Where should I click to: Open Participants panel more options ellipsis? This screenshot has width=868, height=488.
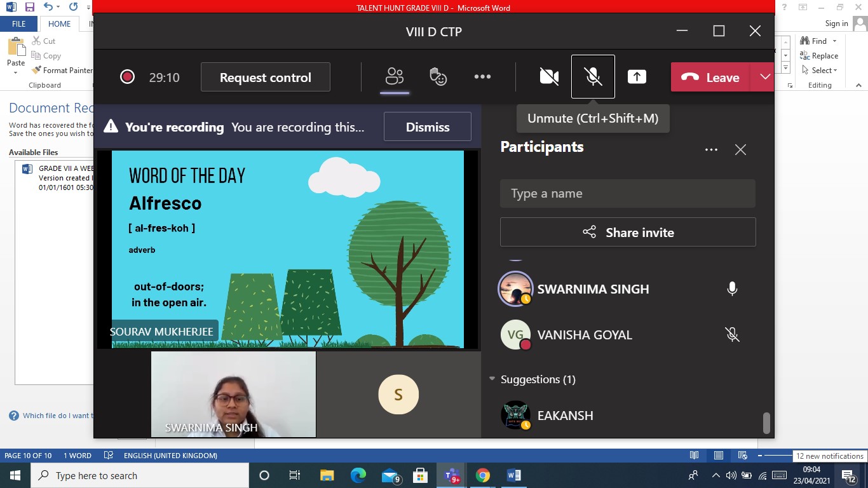click(x=711, y=150)
